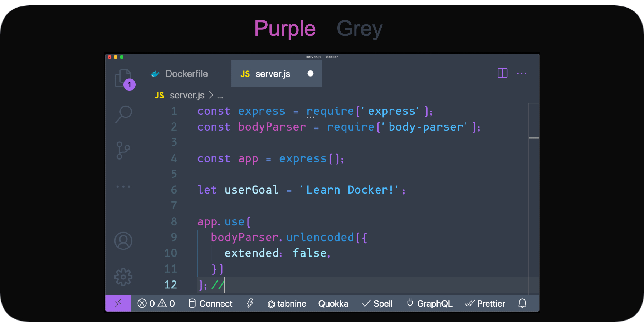
Task: Select the Search icon in the activity bar
Action: click(123, 114)
